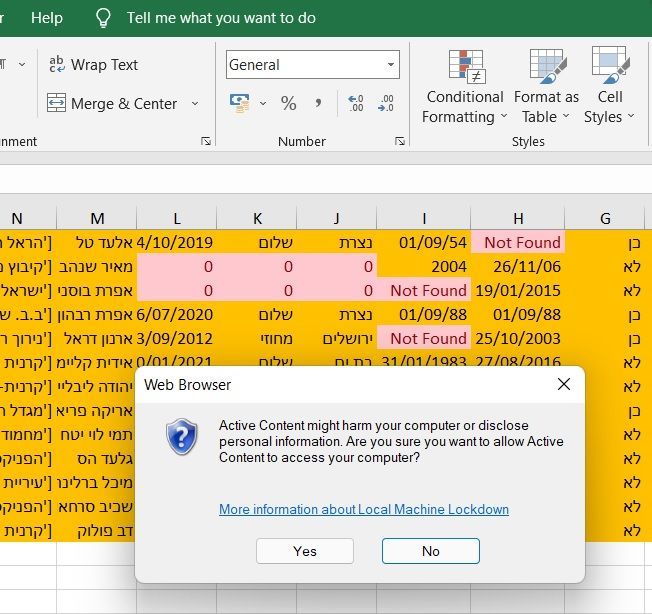Expand the text direction dropdown arrow
652x614 pixels.
(x=22, y=64)
